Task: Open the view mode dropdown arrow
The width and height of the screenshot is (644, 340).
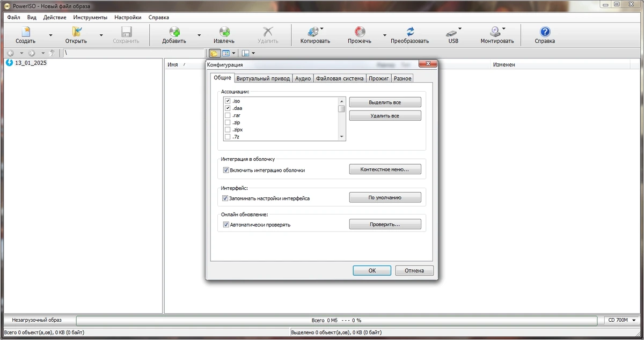Action: click(234, 53)
